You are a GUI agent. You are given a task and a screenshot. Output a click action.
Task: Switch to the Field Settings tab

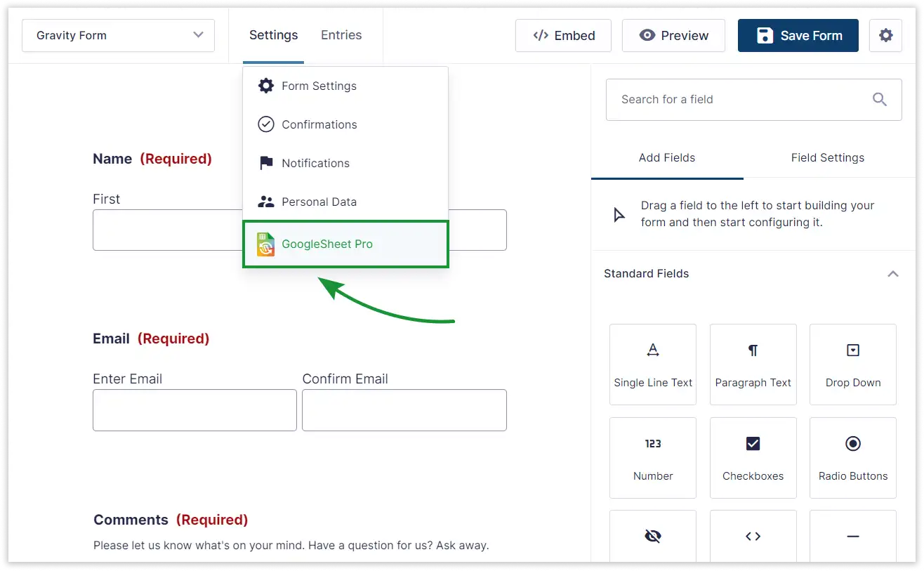click(x=827, y=158)
